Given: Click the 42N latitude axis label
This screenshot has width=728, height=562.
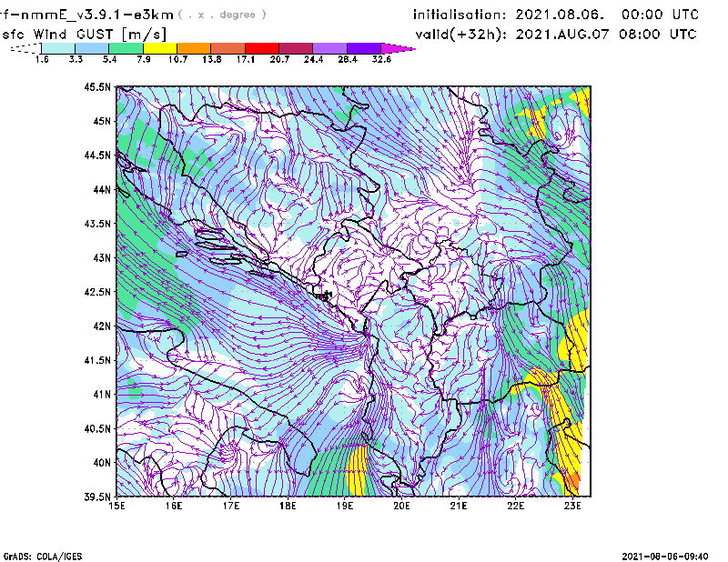Looking at the screenshot, I should [101, 326].
